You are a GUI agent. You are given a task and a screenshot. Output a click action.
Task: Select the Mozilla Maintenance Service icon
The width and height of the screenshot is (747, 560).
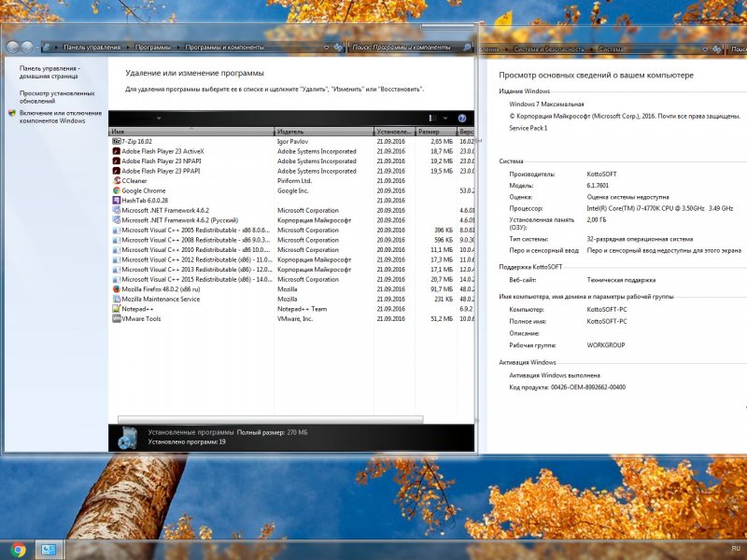(x=116, y=299)
